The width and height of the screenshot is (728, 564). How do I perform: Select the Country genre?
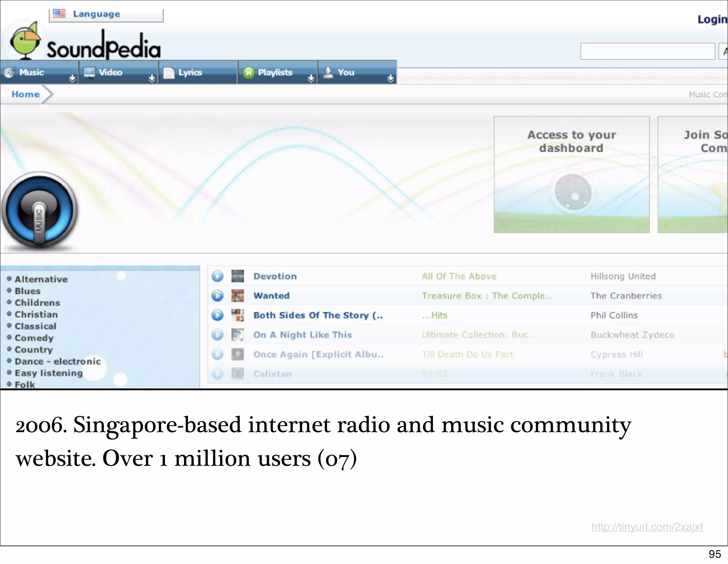tap(34, 350)
